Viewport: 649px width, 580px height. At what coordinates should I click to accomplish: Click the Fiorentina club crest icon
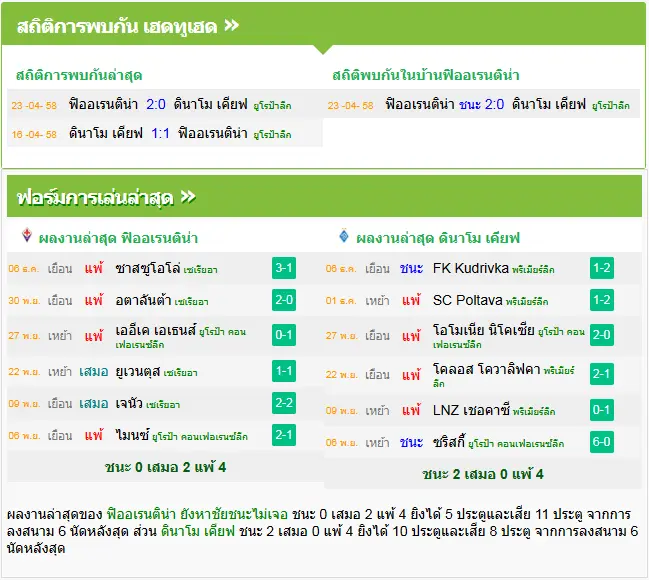click(26, 235)
